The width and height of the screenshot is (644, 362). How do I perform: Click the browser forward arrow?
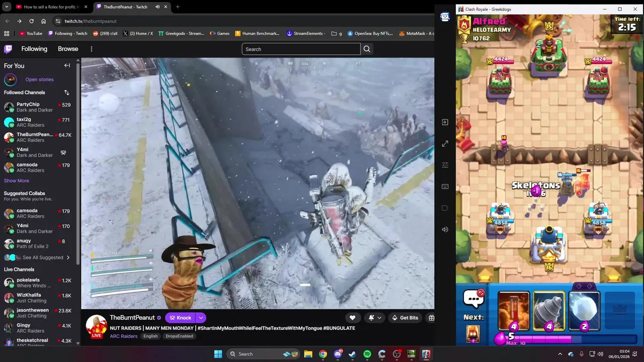click(x=19, y=21)
